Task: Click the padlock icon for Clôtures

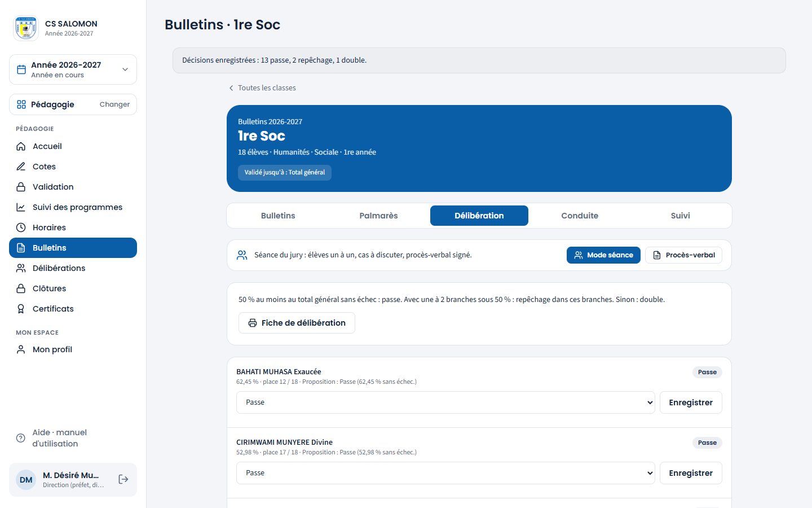Action: tap(21, 288)
